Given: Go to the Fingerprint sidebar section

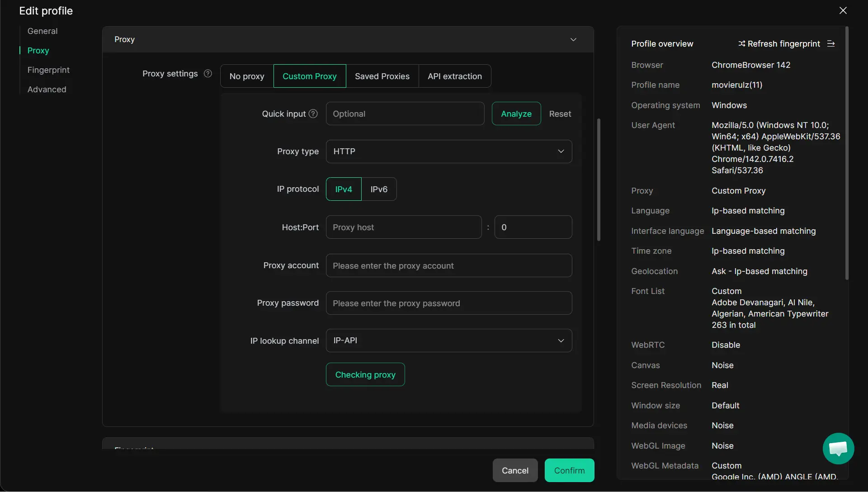Looking at the screenshot, I should coord(48,70).
